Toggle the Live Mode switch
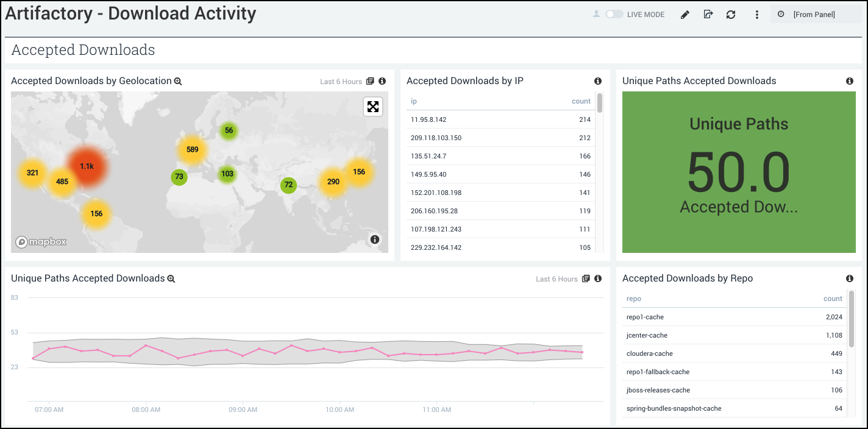This screenshot has width=868, height=429. coord(614,15)
